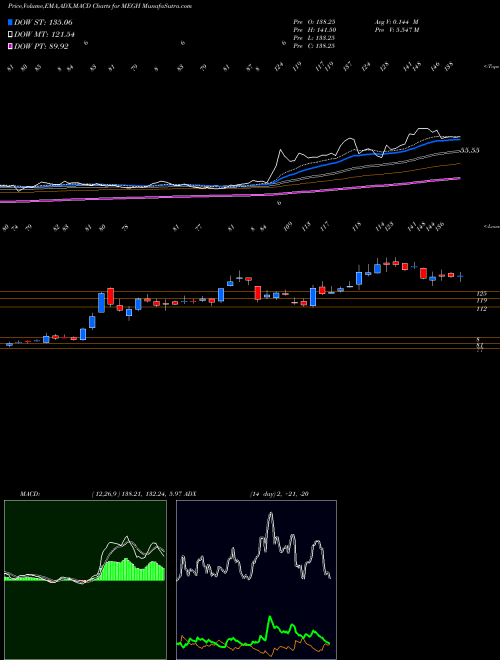Click the last blue doji candlestick

460,277
